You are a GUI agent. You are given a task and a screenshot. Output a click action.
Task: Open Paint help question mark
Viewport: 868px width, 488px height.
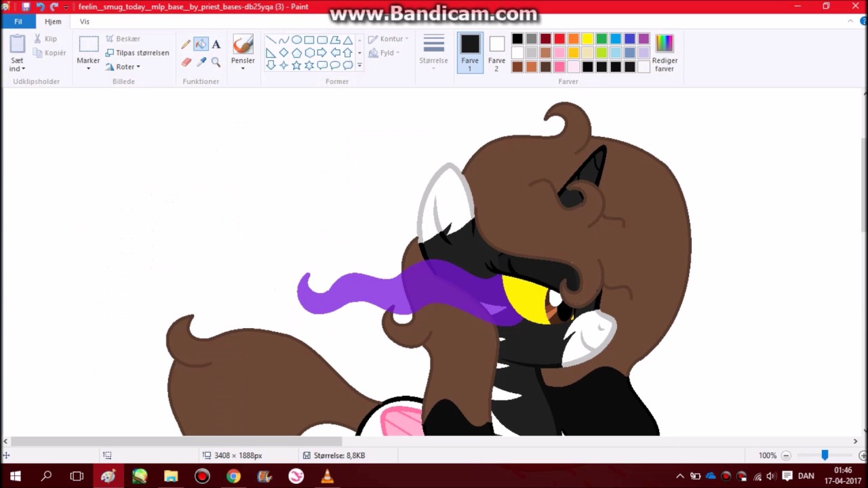tap(862, 22)
